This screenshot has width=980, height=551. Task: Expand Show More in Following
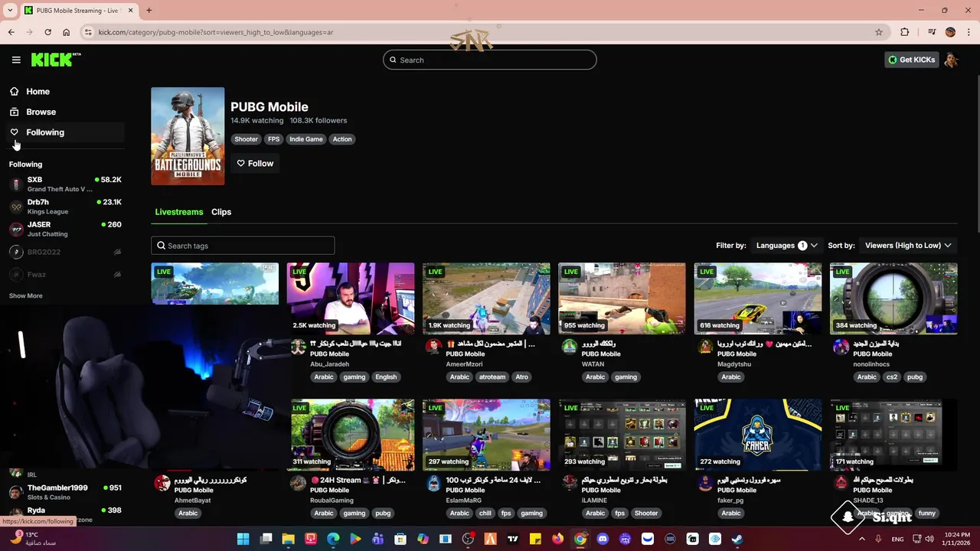pos(26,295)
